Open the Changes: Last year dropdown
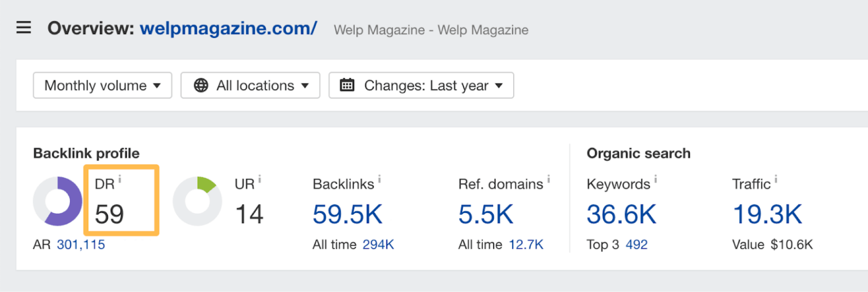The width and height of the screenshot is (868, 292). 421,85
